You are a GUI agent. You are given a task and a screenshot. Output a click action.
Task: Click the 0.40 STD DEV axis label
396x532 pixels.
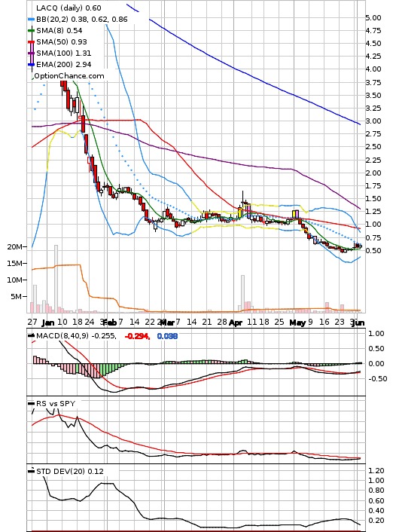click(x=376, y=511)
